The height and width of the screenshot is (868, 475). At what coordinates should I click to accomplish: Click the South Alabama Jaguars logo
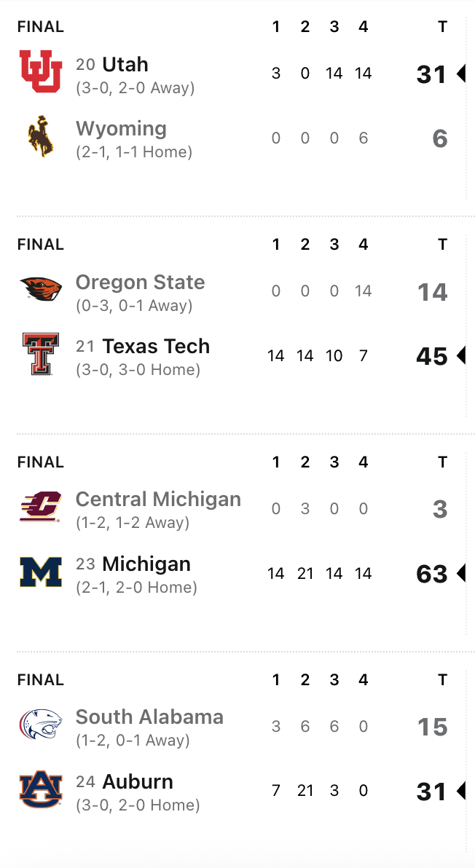41,725
